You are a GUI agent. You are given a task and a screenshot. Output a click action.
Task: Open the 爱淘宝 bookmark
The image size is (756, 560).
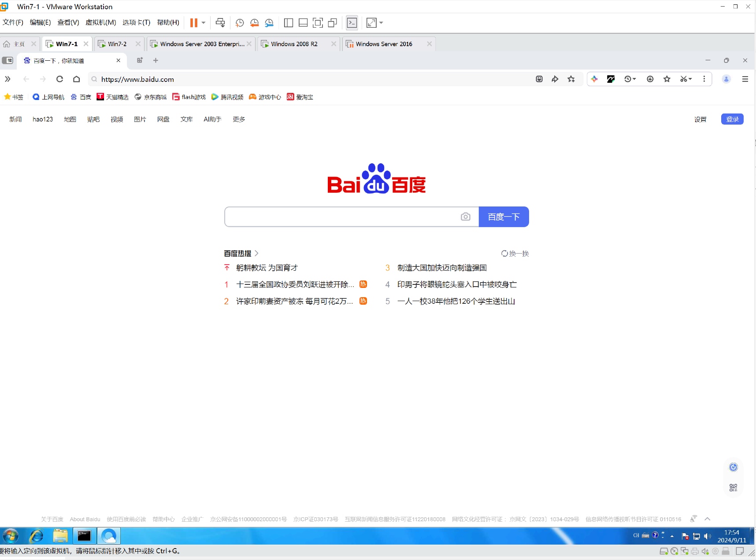click(x=300, y=97)
